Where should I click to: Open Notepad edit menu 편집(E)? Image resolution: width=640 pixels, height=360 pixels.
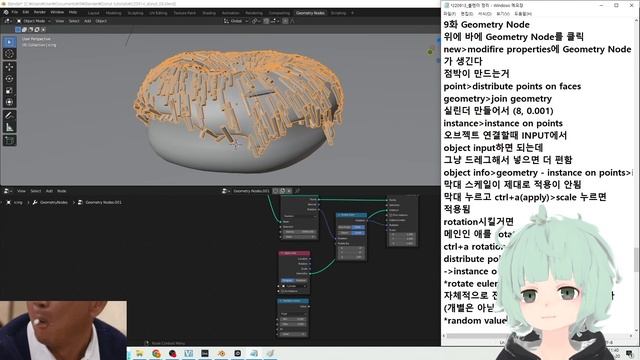pos(467,14)
